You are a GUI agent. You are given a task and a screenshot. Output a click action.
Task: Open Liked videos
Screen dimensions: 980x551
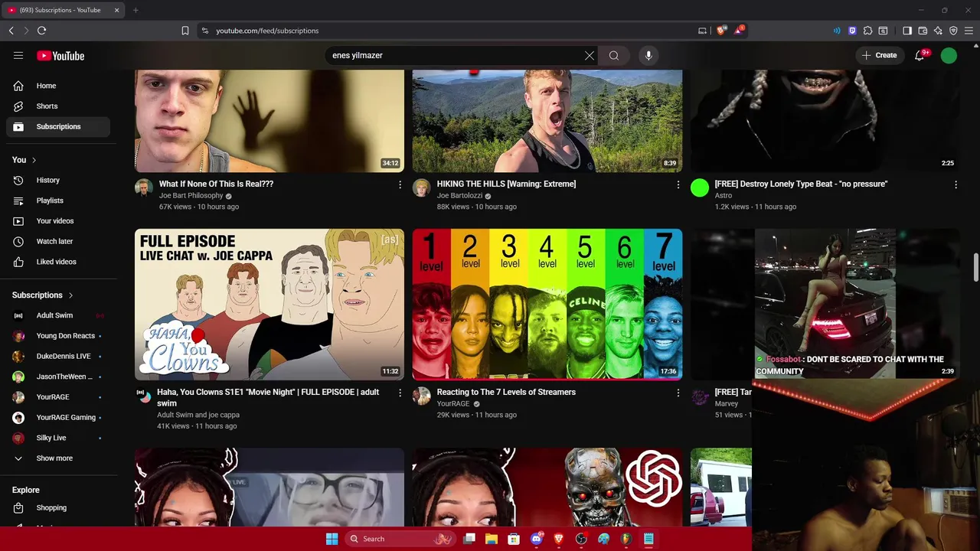pyautogui.click(x=58, y=262)
